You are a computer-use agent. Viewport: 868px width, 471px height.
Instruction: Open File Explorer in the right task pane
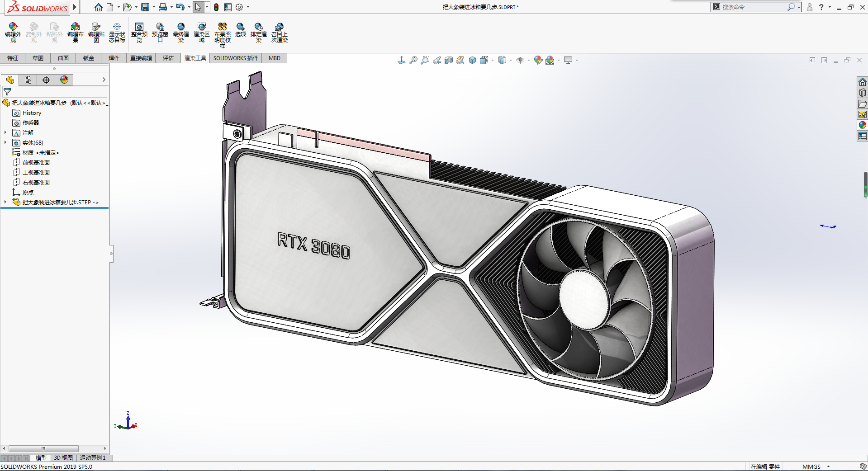pyautogui.click(x=863, y=104)
